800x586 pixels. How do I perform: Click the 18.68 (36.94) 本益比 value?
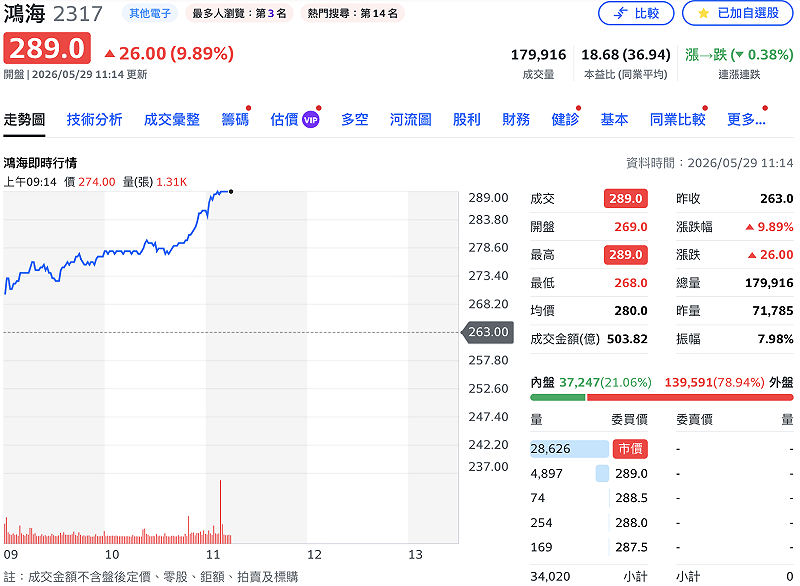(626, 55)
